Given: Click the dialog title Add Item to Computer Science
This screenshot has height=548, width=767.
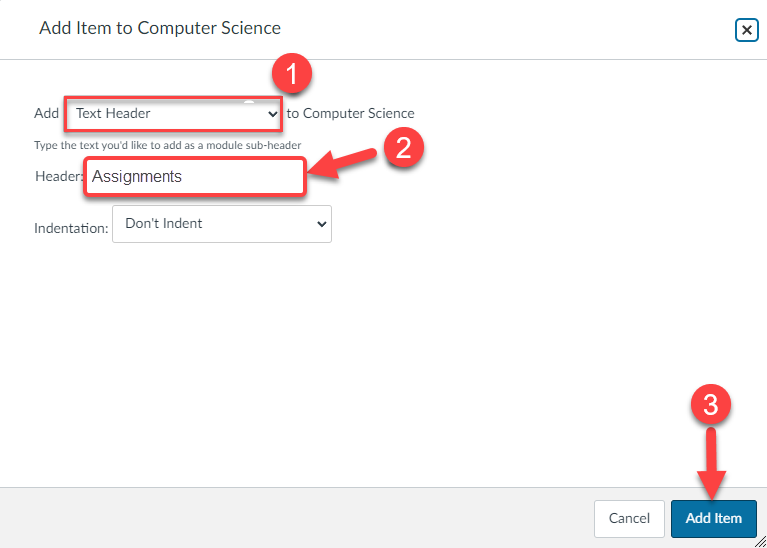Looking at the screenshot, I should pos(160,28).
